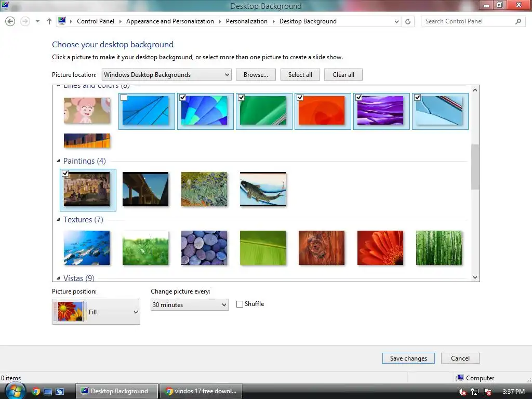Screen dimensions: 532x399
Task: Select the orange pillars wallpaper thumbnail
Action: (87, 140)
